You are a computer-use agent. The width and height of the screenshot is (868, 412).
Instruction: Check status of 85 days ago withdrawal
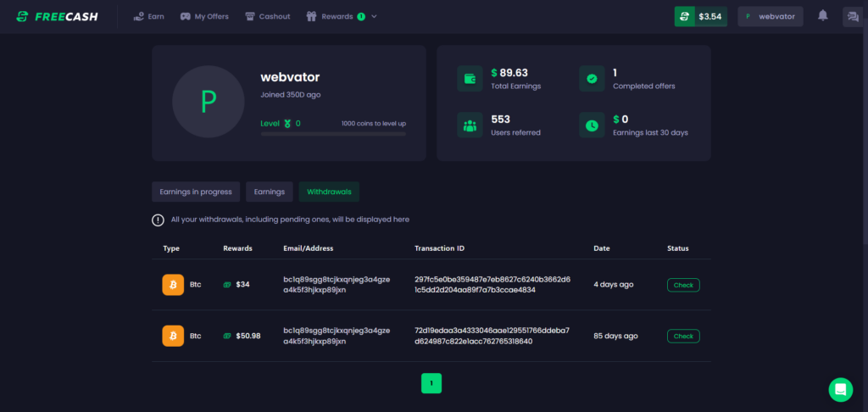coord(683,337)
